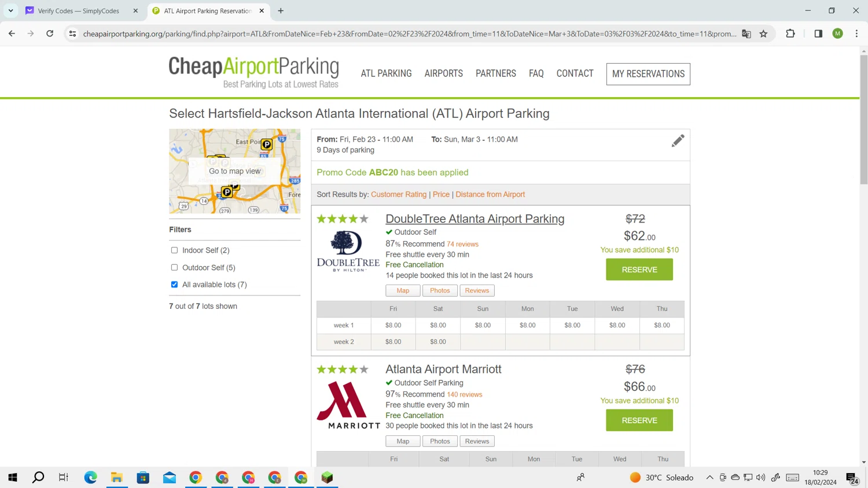Read Marriott 140 reviews link
This screenshot has height=488, width=868.
(x=465, y=394)
